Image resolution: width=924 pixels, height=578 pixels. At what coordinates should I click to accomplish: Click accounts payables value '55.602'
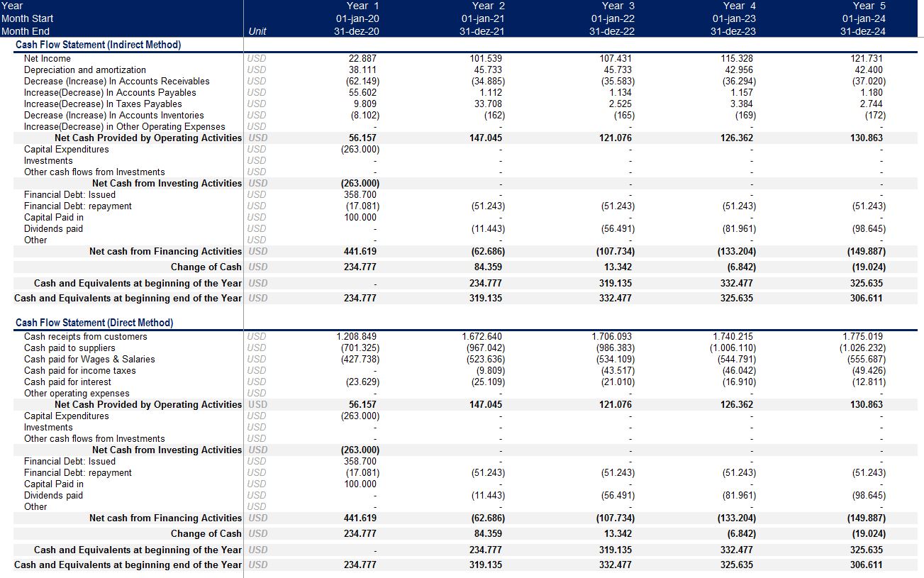tap(362, 92)
